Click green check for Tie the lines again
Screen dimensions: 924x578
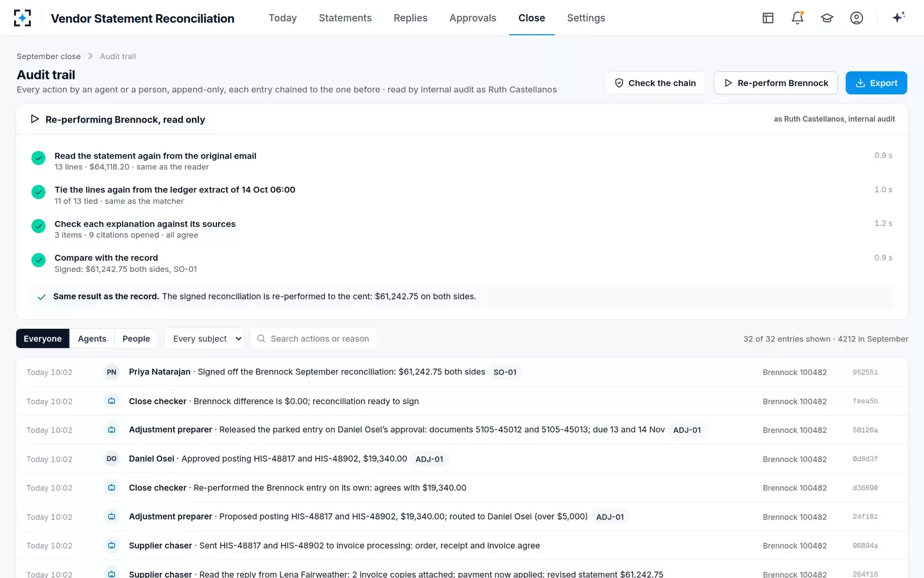click(x=38, y=191)
